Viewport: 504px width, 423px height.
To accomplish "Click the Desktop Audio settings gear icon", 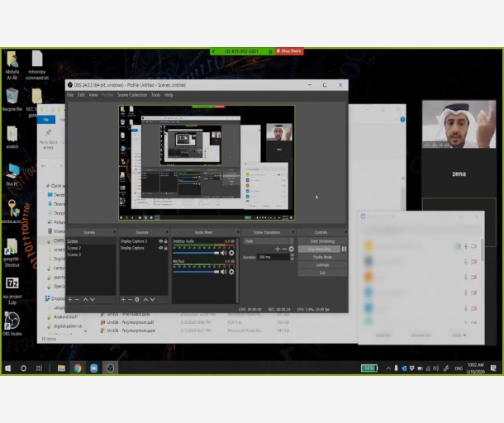I will click(231, 253).
